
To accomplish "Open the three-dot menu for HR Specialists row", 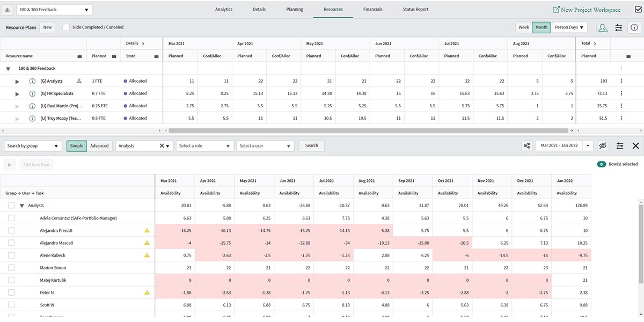I will click(x=621, y=93).
